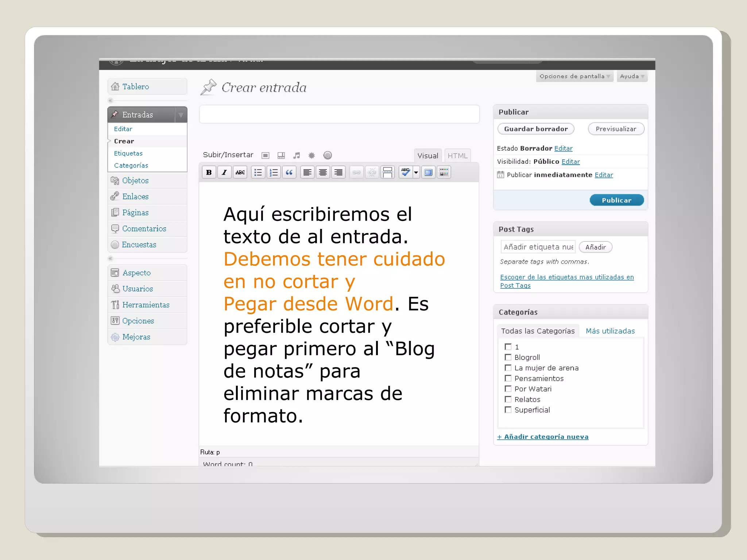Select Crear under Entradas
The width and height of the screenshot is (747, 560).
click(x=124, y=141)
